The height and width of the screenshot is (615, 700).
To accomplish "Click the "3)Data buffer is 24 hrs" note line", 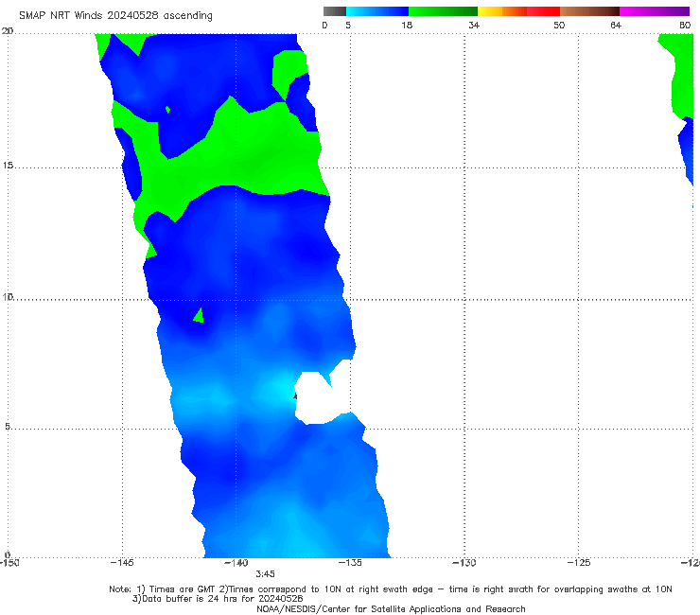I will pos(218,599).
